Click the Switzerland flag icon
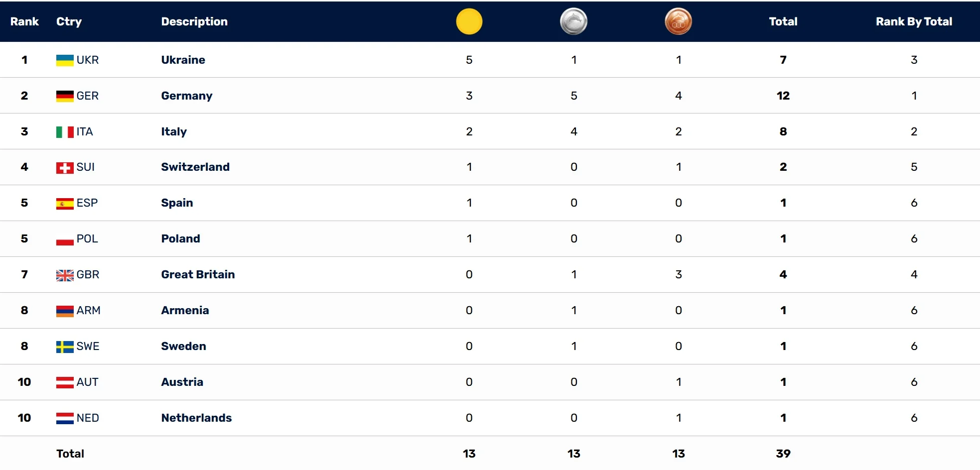The height and width of the screenshot is (470, 980). [x=65, y=168]
